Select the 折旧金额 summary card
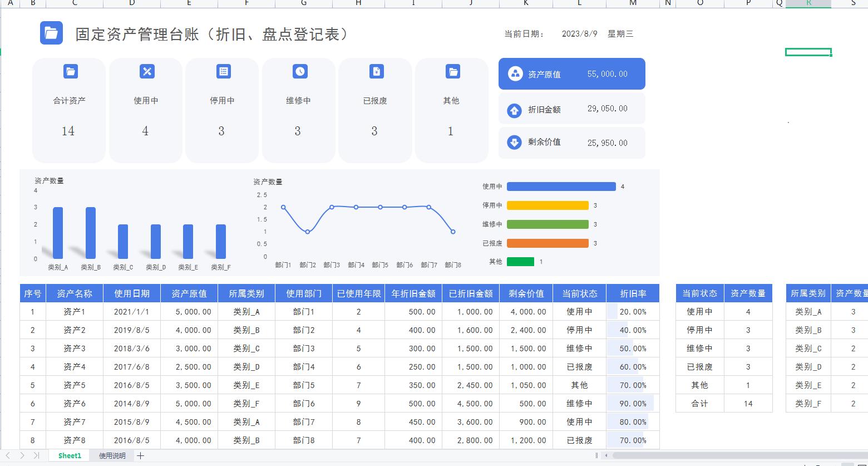The image size is (868, 466). click(x=572, y=109)
